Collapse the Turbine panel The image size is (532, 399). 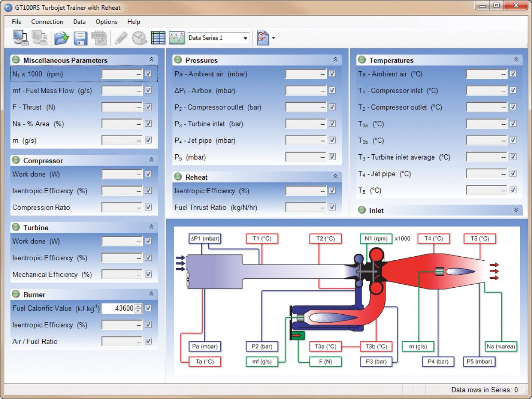pyautogui.click(x=151, y=227)
